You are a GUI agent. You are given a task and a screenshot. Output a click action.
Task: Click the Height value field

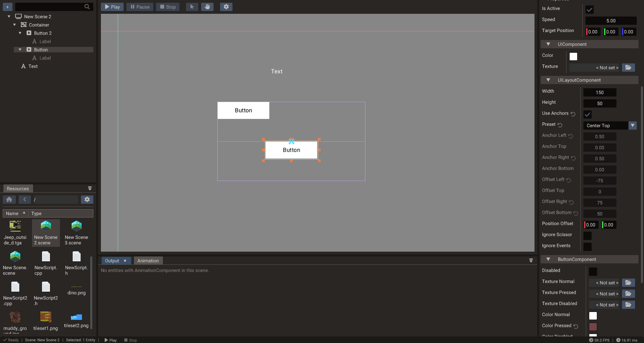[600, 103]
